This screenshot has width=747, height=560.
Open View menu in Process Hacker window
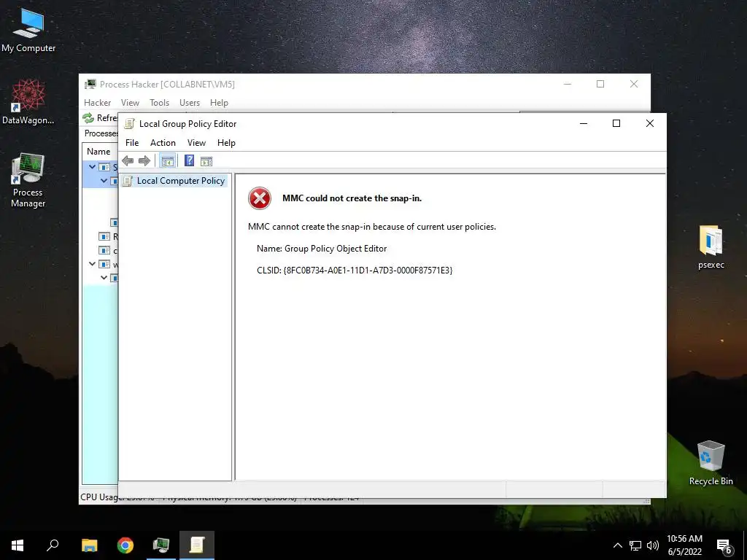[130, 103]
